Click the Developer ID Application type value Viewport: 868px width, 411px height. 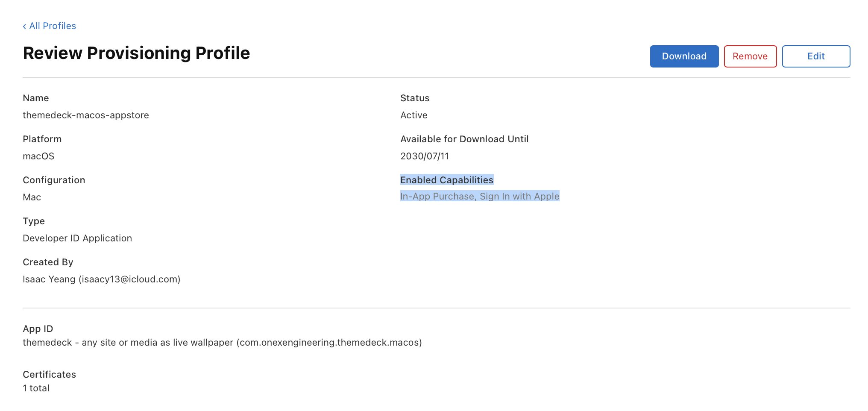[x=77, y=238]
